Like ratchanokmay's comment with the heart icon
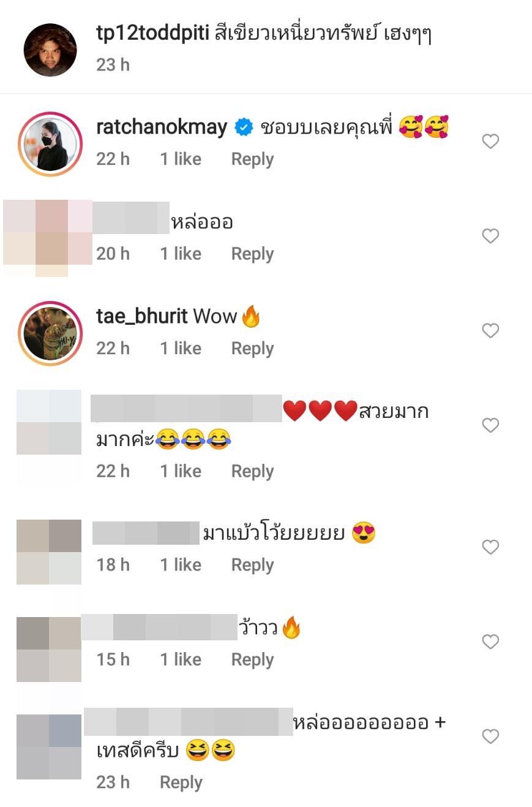Image resolution: width=532 pixels, height=807 pixels. click(x=490, y=142)
